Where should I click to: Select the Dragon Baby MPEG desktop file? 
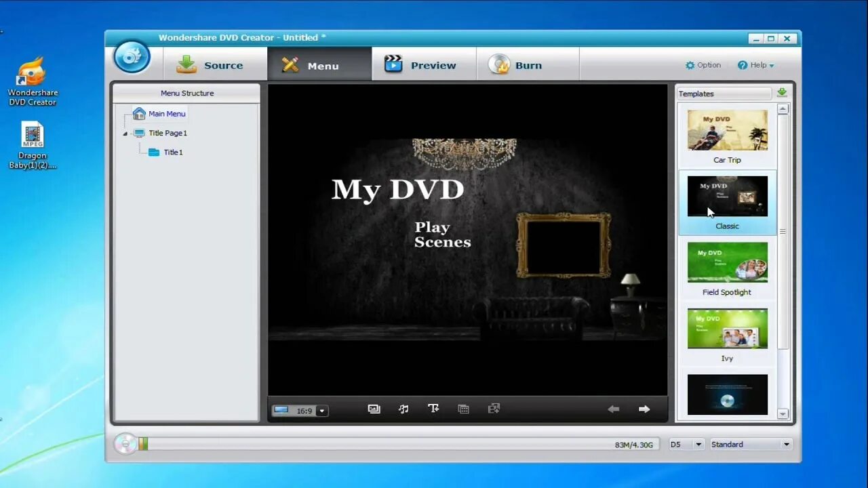tap(32, 146)
